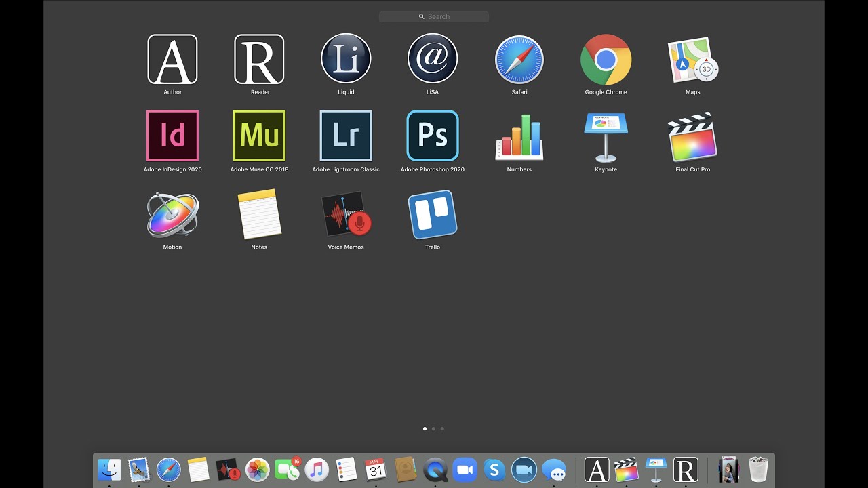Open Skype in the Dock
This screenshot has width=868, height=488.
[x=494, y=469]
